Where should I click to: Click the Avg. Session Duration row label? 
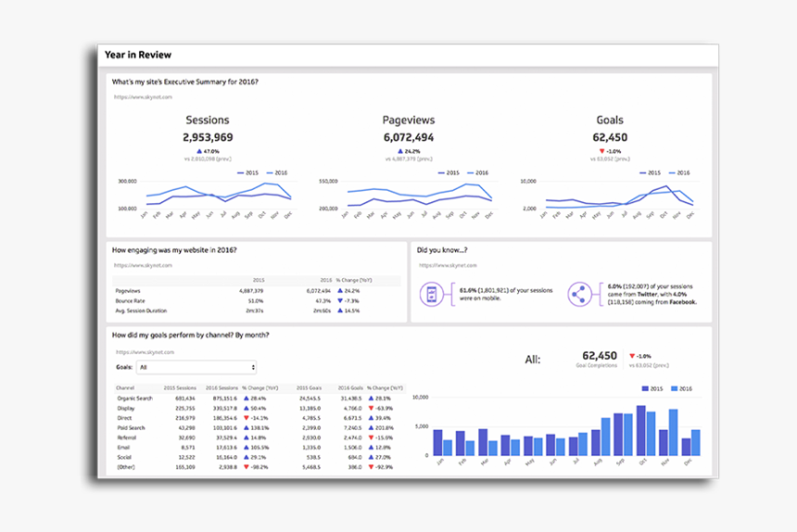tap(141, 310)
